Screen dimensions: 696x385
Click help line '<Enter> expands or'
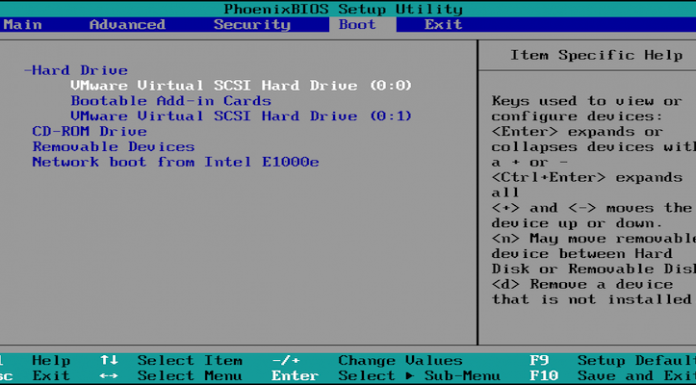577,131
